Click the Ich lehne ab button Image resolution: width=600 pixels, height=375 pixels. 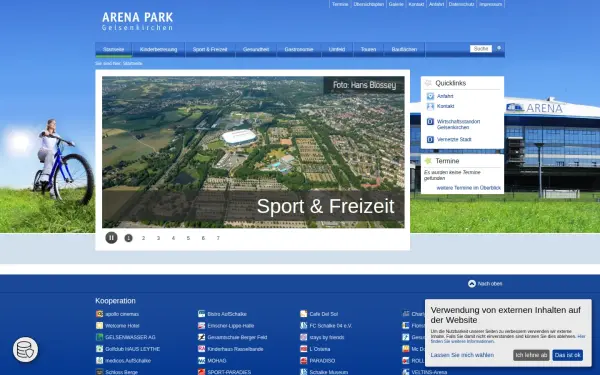click(531, 355)
